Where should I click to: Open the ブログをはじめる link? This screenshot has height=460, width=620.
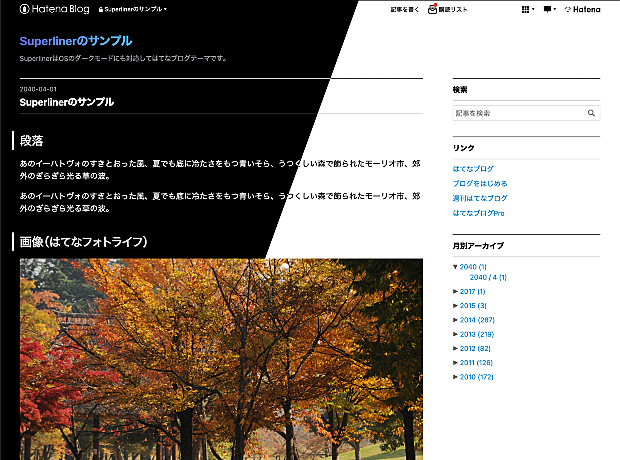click(x=480, y=183)
